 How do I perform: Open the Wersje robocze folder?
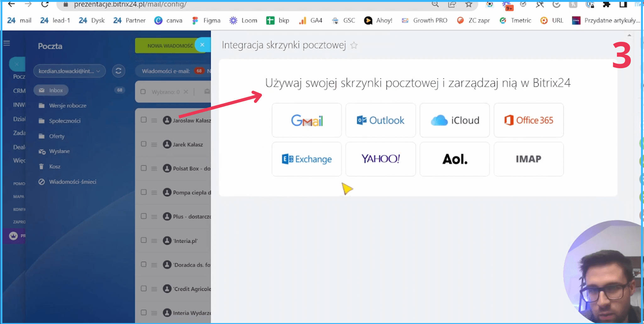click(67, 106)
